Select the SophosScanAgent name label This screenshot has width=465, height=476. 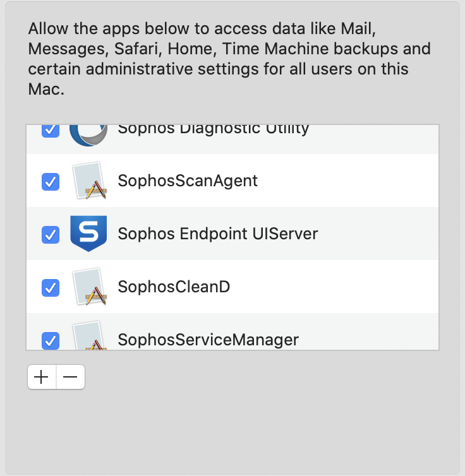click(x=188, y=181)
